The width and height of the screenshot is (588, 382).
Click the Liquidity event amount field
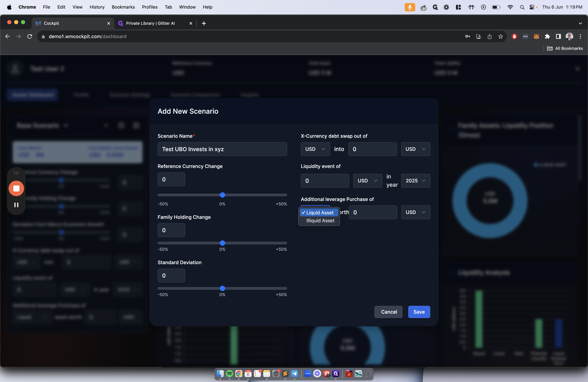click(x=325, y=181)
